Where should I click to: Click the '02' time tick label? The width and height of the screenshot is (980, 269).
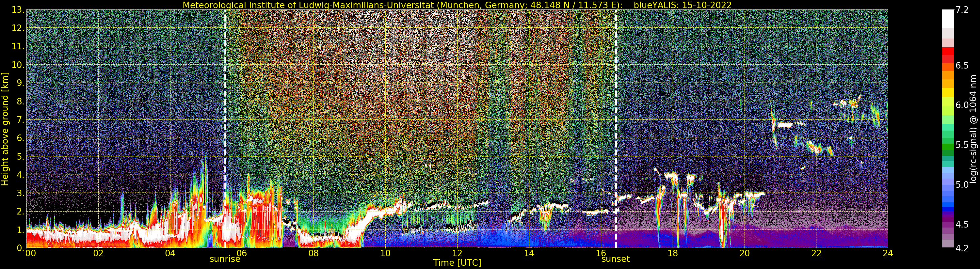pos(98,253)
